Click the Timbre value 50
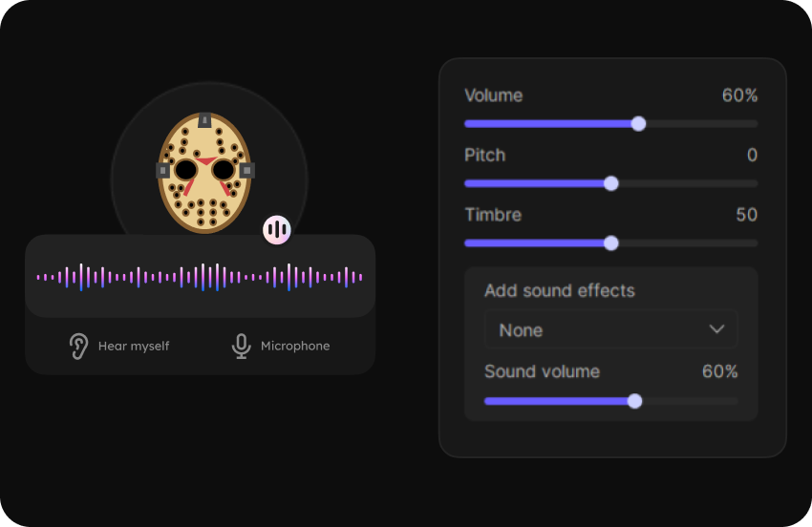Image resolution: width=812 pixels, height=527 pixels. pos(747,214)
